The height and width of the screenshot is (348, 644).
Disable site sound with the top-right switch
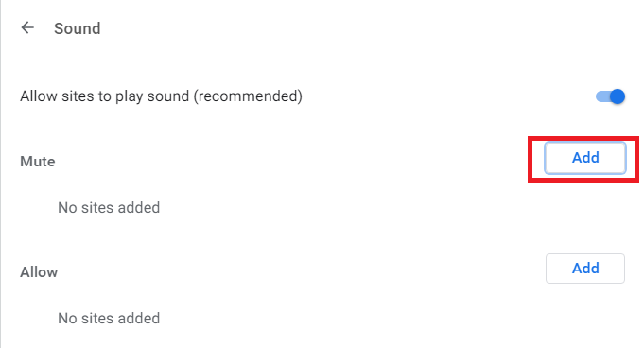610,96
